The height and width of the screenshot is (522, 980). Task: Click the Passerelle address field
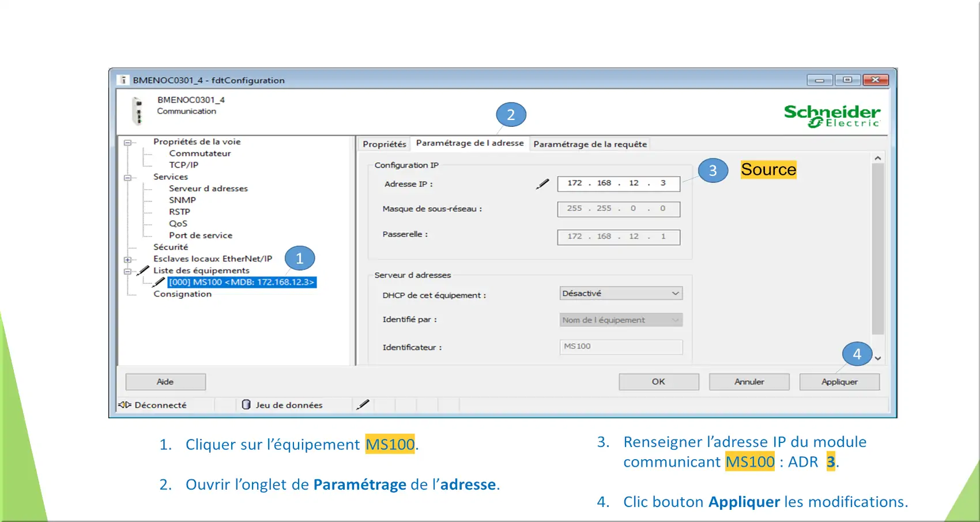click(619, 237)
